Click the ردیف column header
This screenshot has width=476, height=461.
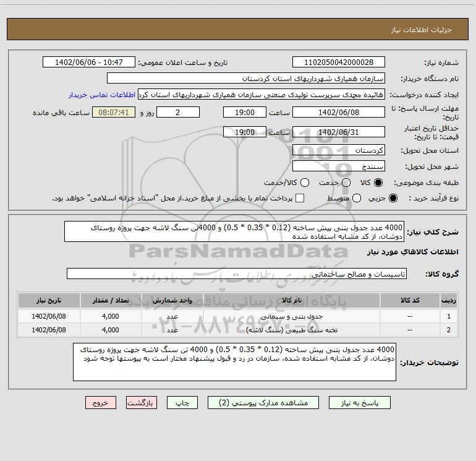[449, 300]
